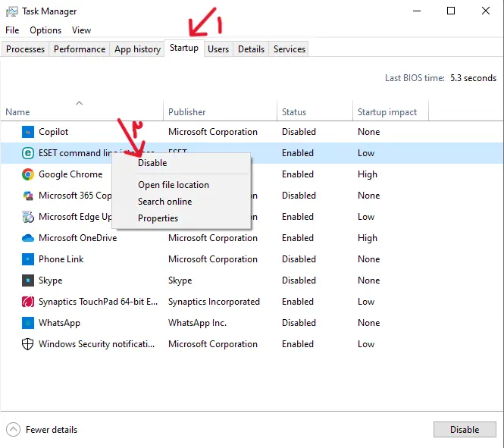Click the Disable button at bottom right
The image size is (504, 448).
pos(465,429)
